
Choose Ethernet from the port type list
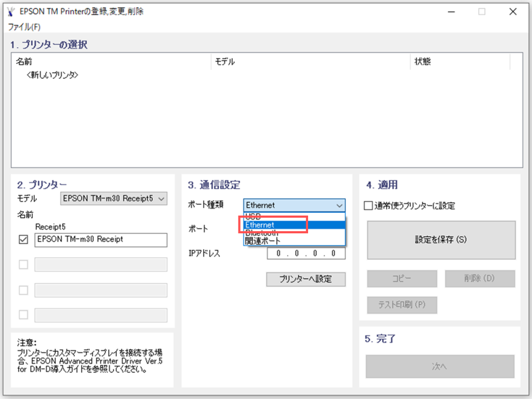pos(294,225)
